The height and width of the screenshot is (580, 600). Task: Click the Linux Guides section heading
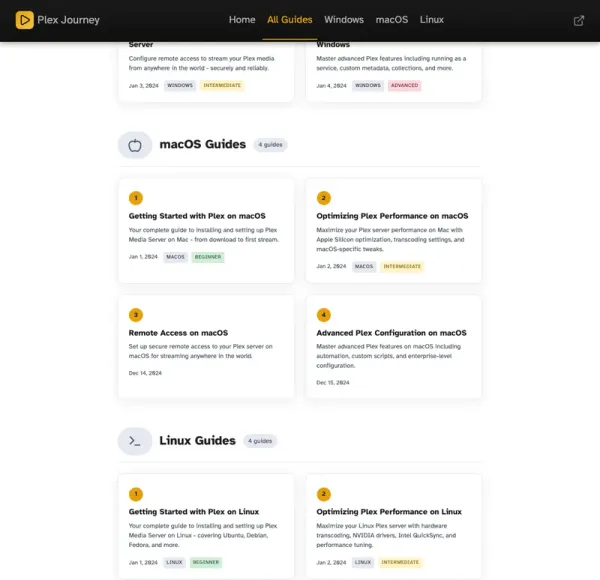(197, 441)
